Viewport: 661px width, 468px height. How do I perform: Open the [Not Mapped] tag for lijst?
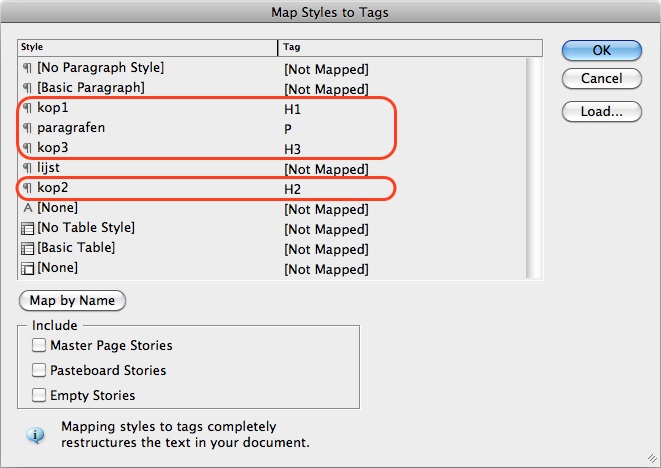click(x=326, y=169)
